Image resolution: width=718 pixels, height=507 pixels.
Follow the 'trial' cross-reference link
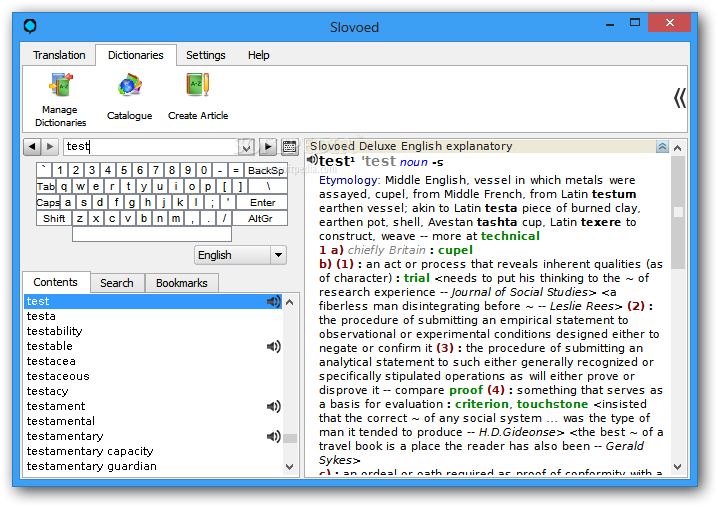point(417,278)
